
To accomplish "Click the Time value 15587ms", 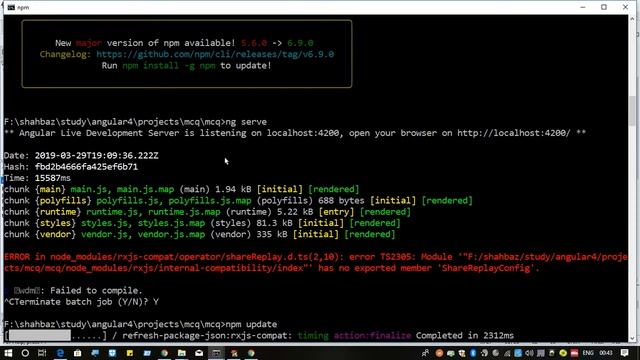I will tap(53, 178).
